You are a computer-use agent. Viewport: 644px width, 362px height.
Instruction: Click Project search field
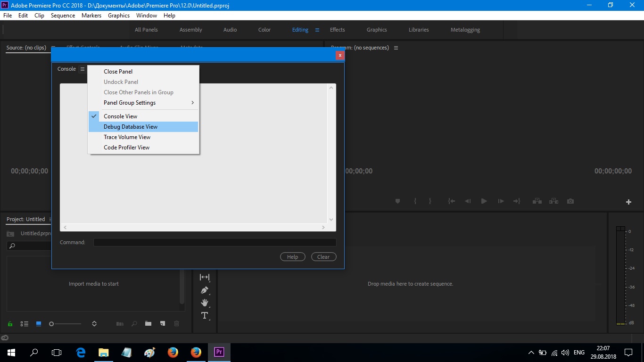pyautogui.click(x=29, y=246)
